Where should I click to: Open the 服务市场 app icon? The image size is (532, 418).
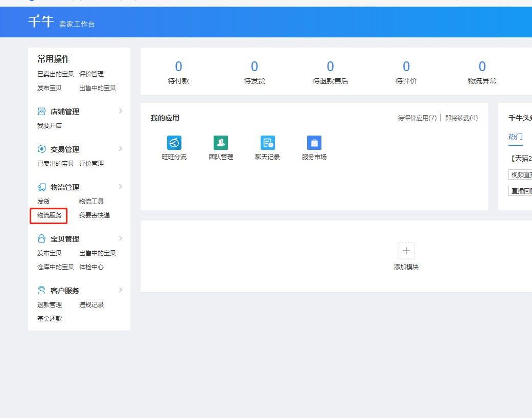click(314, 143)
